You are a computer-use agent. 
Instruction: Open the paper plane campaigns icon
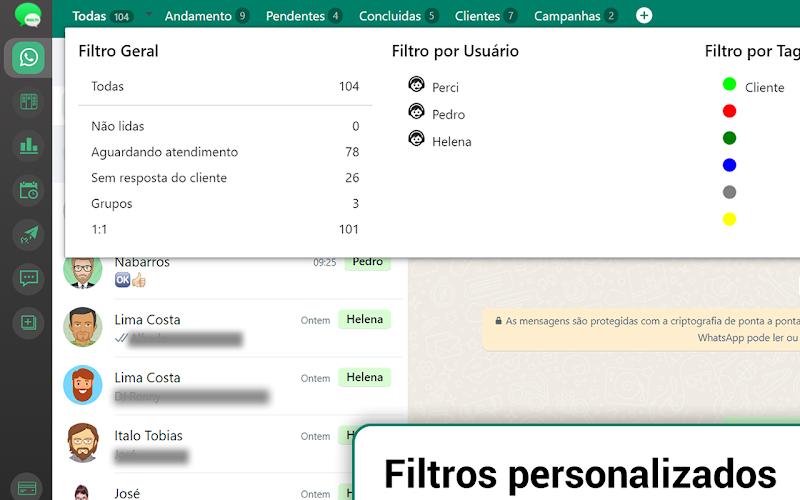coord(29,235)
